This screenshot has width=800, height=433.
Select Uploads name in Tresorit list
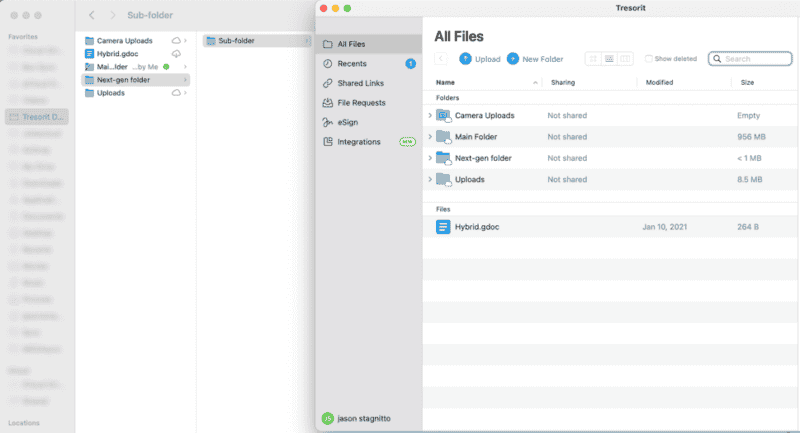click(469, 180)
